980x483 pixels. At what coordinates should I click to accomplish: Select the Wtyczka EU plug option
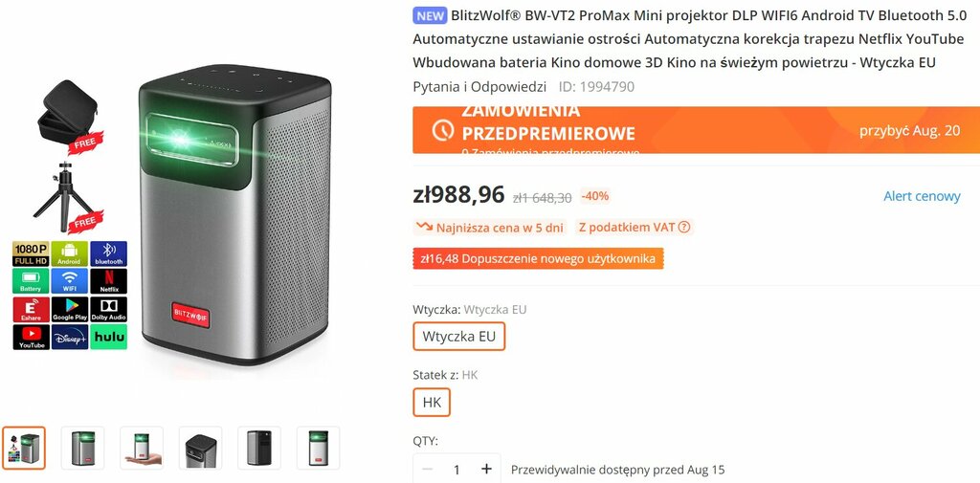pos(458,336)
